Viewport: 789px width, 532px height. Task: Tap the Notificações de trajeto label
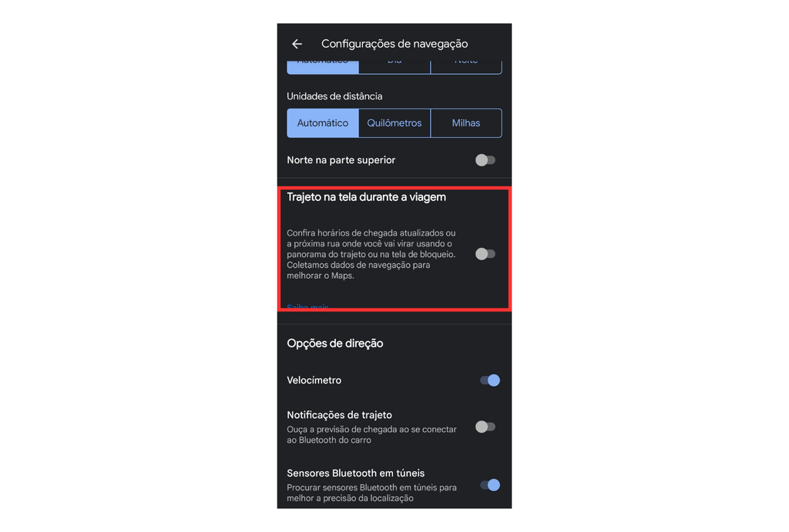[339, 415]
